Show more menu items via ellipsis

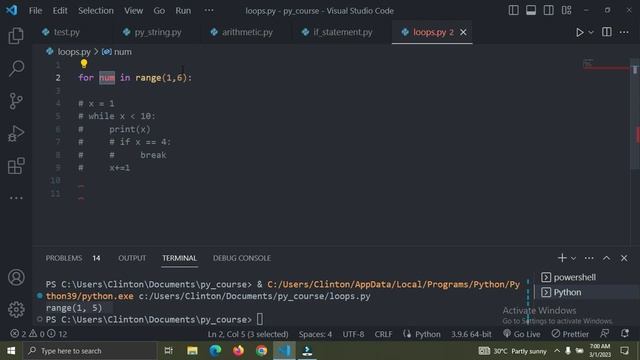[x=209, y=10]
